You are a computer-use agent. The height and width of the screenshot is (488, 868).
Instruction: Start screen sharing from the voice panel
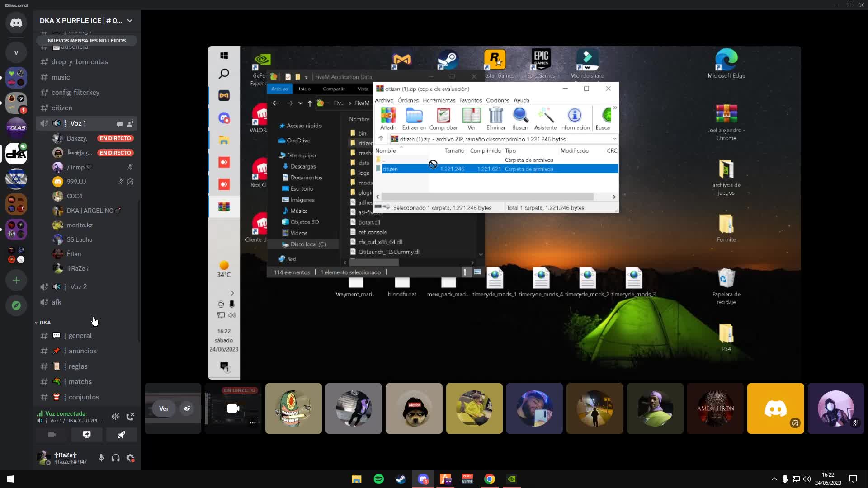[x=86, y=435]
